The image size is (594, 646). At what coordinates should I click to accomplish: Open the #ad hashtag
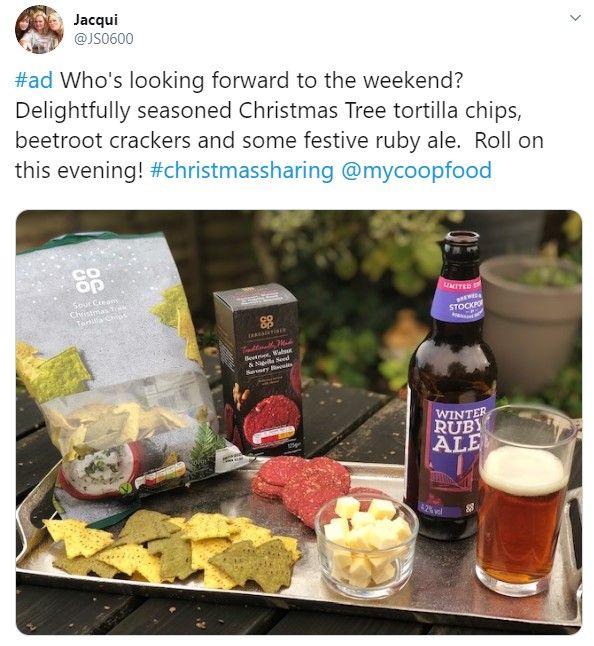click(34, 80)
